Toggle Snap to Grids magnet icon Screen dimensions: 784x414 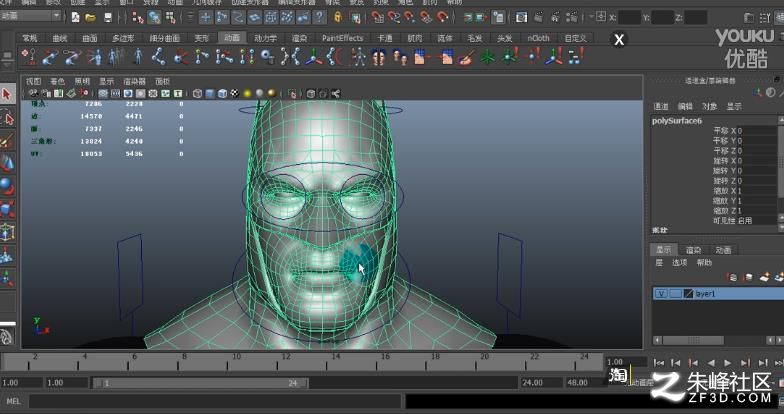point(378,18)
